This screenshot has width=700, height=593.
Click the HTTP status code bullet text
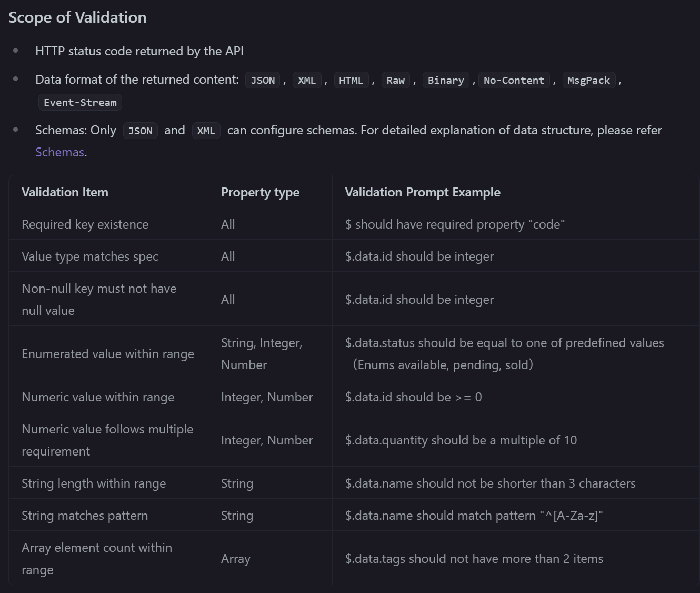[x=139, y=51]
